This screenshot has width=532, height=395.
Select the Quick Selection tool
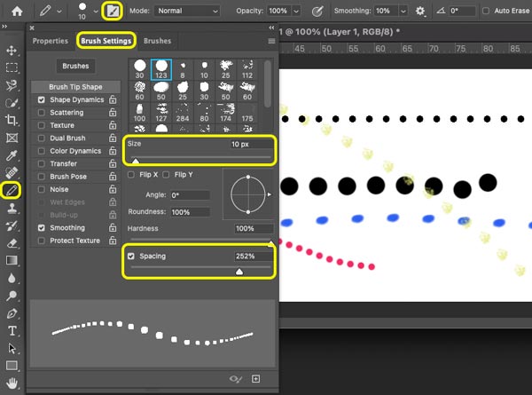[12, 103]
